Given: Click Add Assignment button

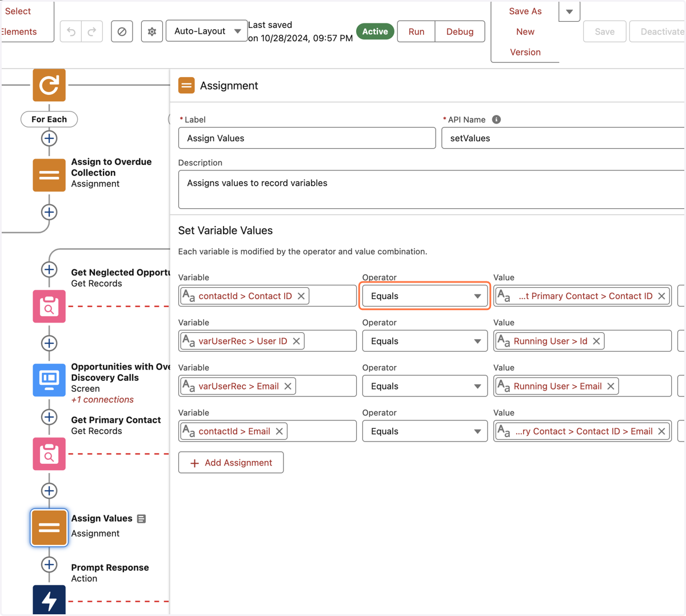Looking at the screenshot, I should click(231, 462).
